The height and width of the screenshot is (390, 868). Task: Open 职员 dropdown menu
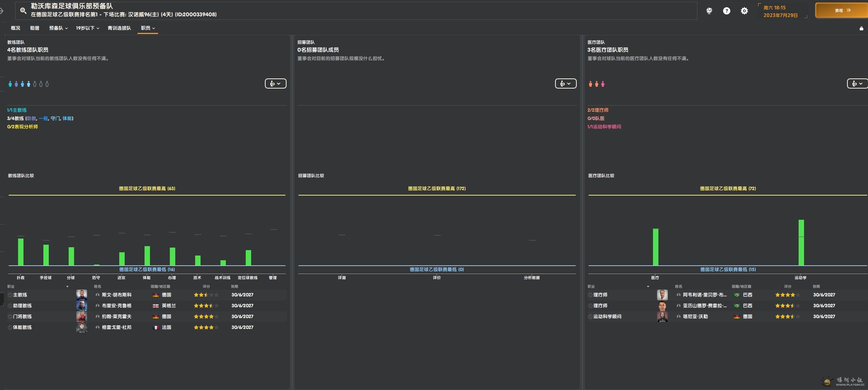point(148,28)
